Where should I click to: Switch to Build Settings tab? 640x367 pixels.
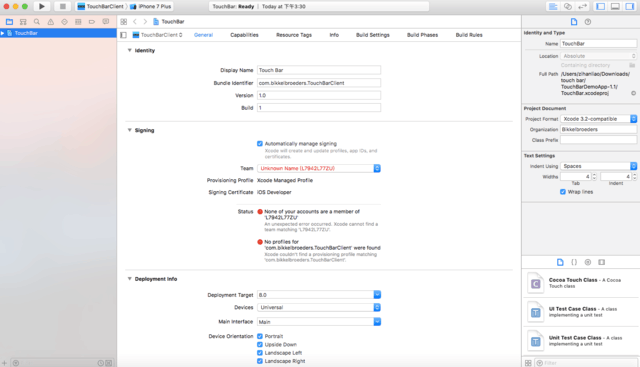[373, 35]
